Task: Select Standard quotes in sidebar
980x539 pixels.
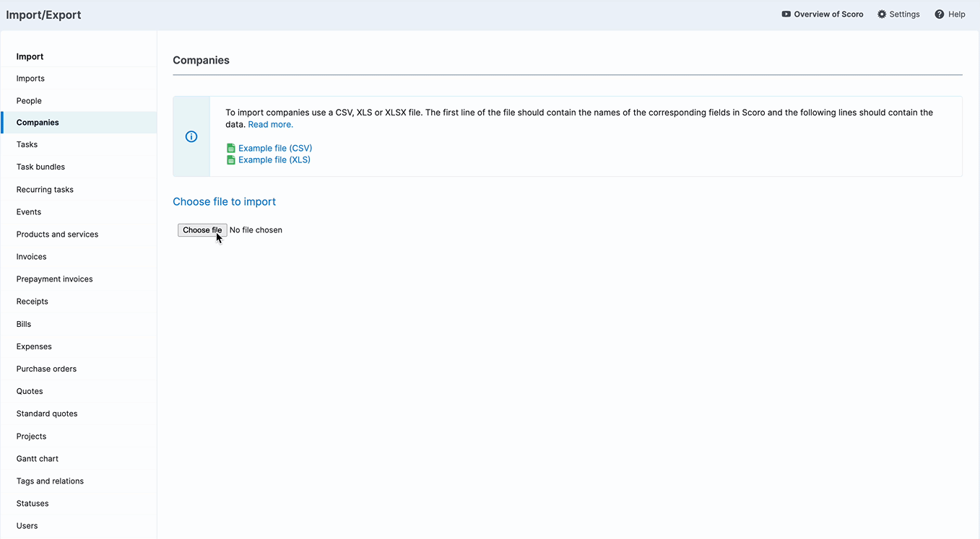Action: tap(79, 413)
